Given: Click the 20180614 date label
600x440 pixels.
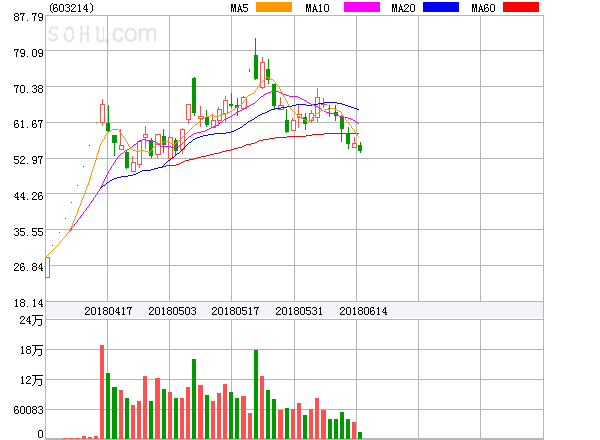Looking at the screenshot, I should click(x=363, y=311).
